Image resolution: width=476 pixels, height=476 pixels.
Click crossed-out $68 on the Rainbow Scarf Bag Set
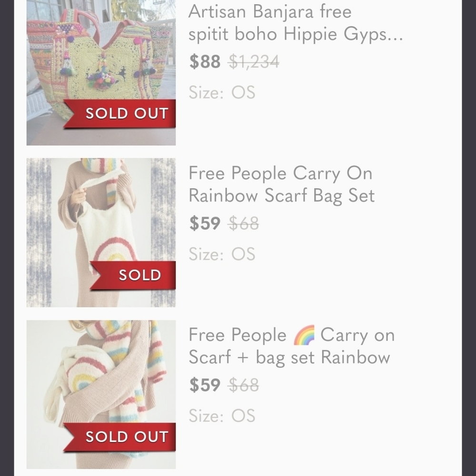(244, 223)
